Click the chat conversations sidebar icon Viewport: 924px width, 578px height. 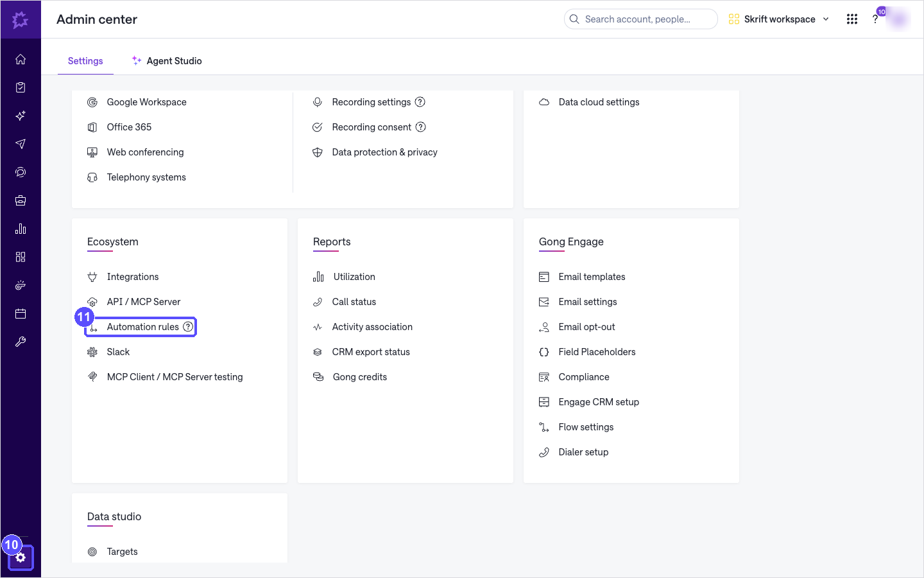coord(21,172)
